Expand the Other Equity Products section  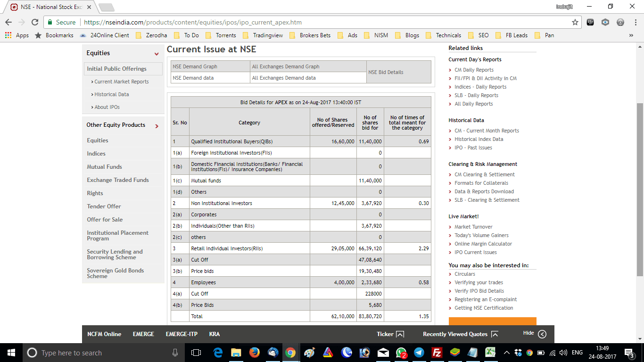(157, 126)
